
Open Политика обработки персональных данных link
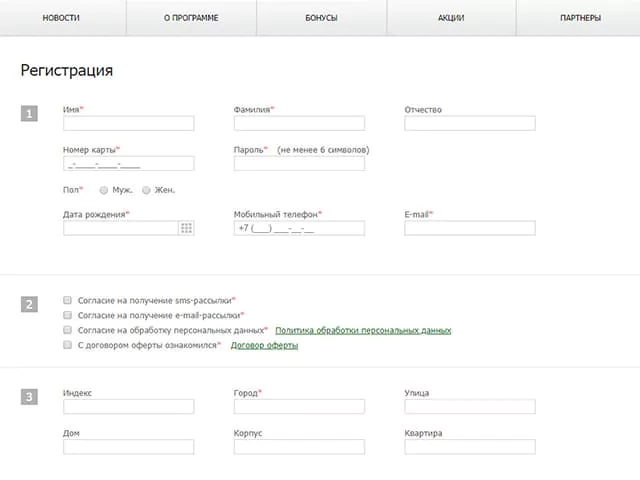[x=363, y=330]
